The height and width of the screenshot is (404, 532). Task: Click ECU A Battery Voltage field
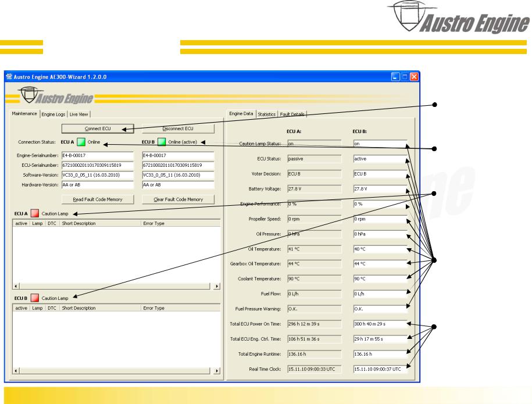[314, 189]
